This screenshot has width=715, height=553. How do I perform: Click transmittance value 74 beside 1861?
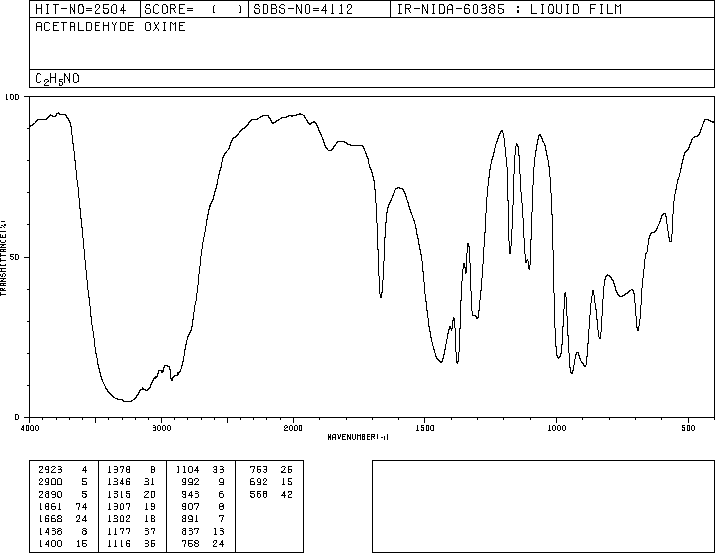point(82,506)
